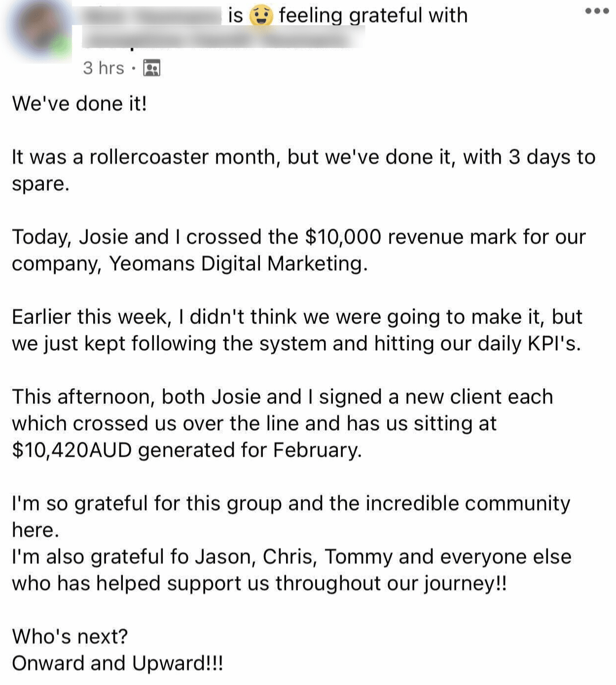Image resolution: width=616 pixels, height=685 pixels.
Task: Click the 'Who's next?' line
Action: click(x=70, y=636)
